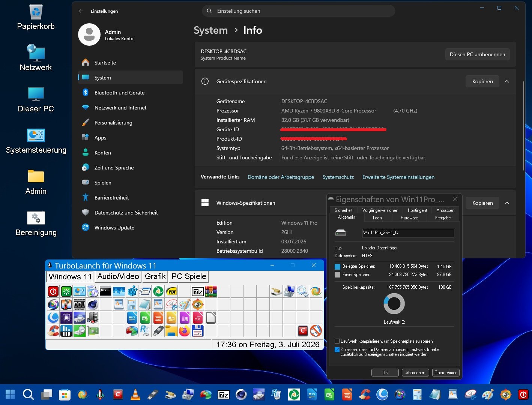Collapse the Gerätespezifikationen section
The image size is (532, 405).
click(x=507, y=81)
